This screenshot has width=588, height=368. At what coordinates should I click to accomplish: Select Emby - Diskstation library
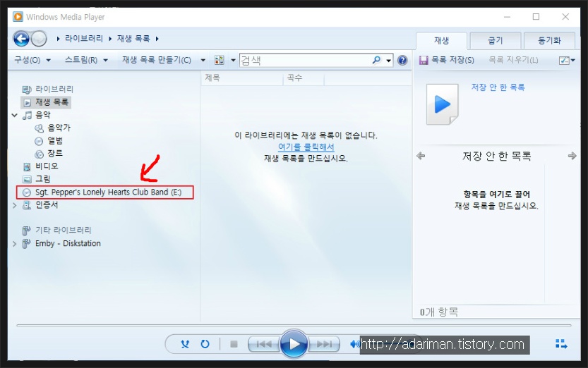click(68, 243)
